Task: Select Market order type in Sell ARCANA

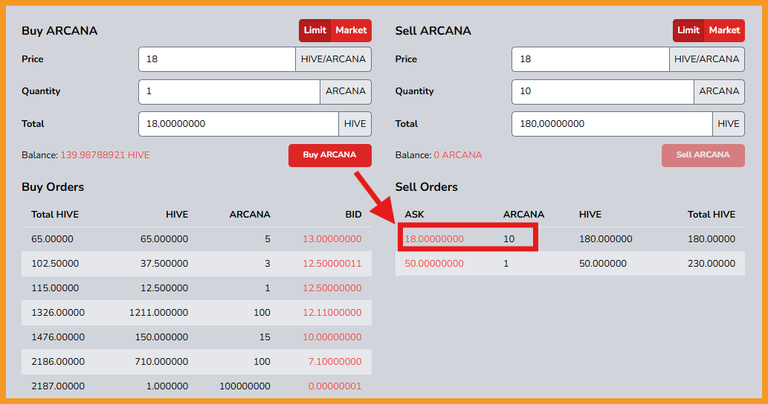Action: [x=724, y=30]
